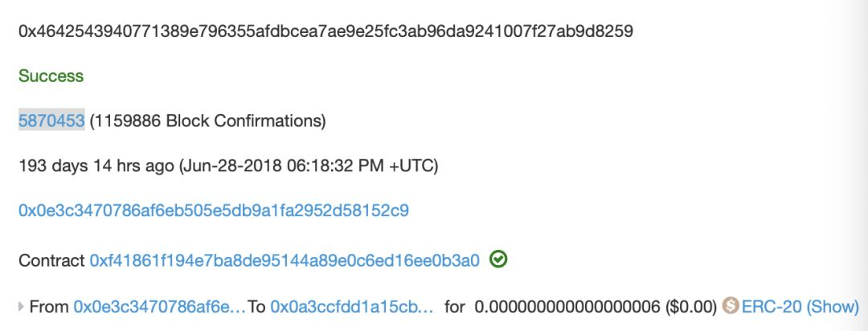Click the word for before the amount
This screenshot has height=331, width=868.
(454, 306)
